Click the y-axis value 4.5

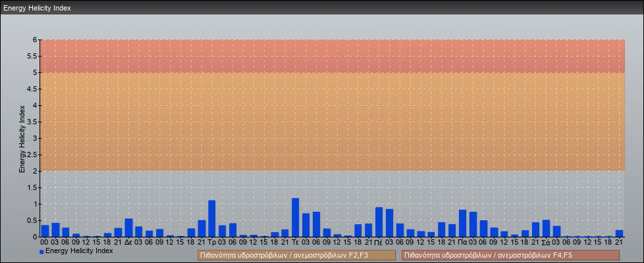pyautogui.click(x=33, y=89)
